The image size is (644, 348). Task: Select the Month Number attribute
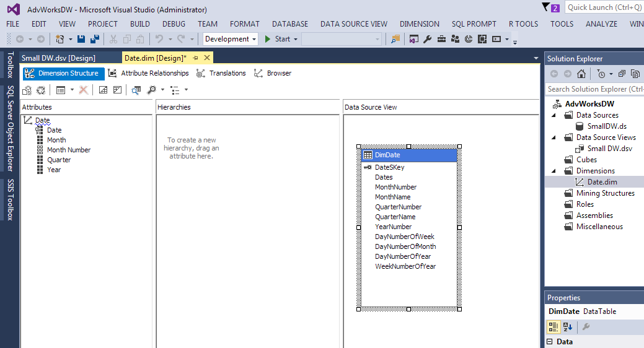68,150
